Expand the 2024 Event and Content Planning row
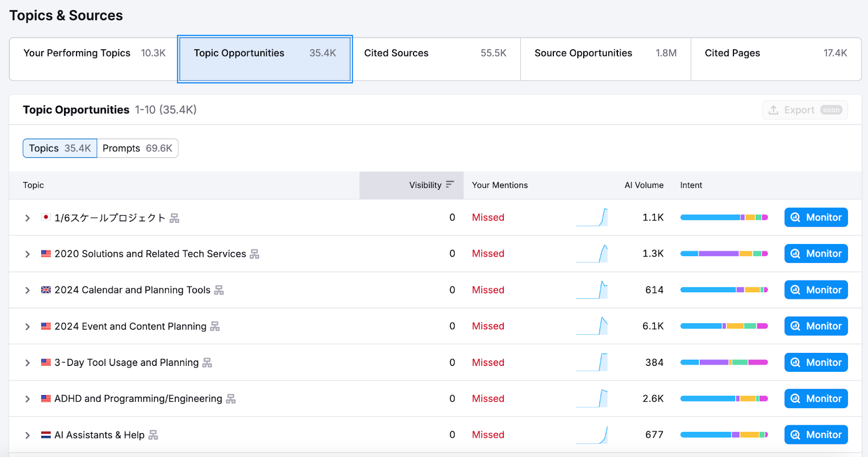 click(27, 326)
